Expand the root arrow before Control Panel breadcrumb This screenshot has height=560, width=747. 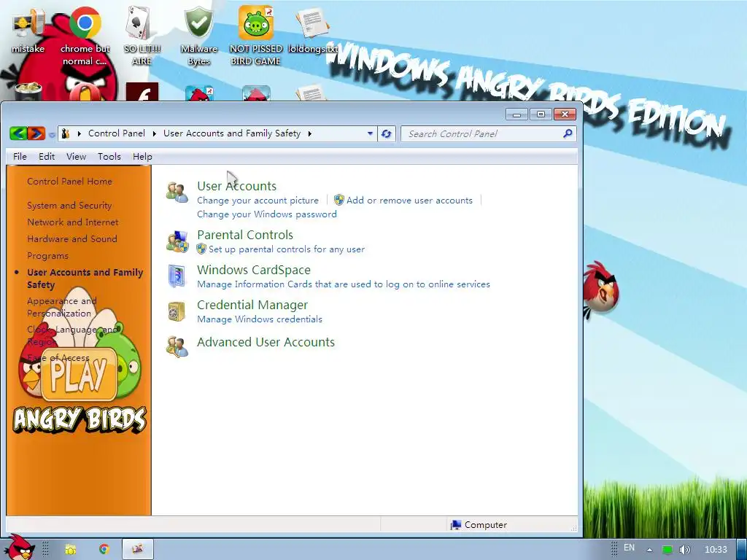[79, 134]
